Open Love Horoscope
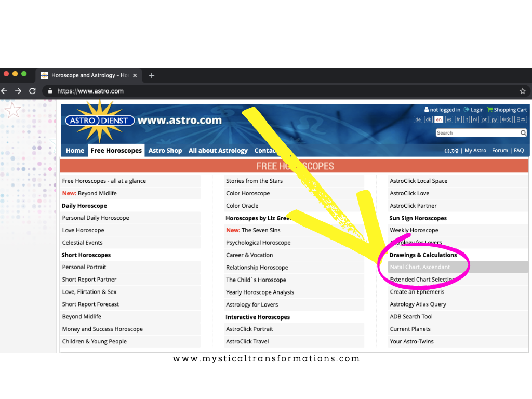This screenshot has height=399, width=532. coord(130,230)
